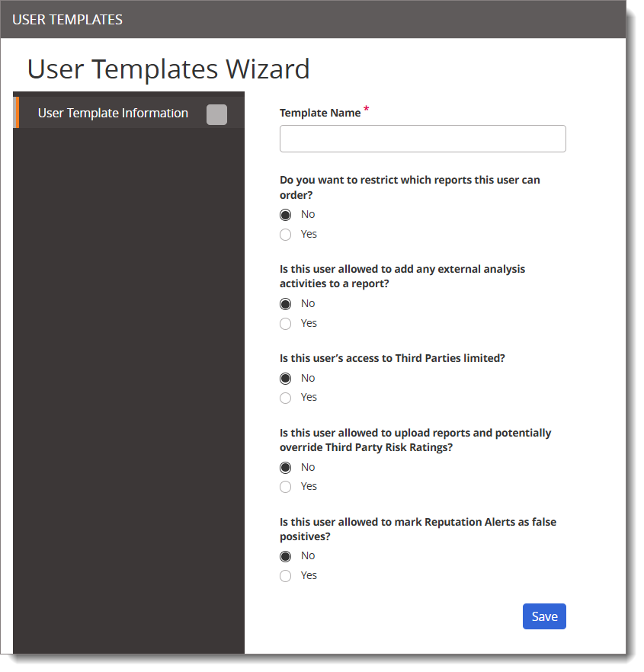Click the gray status square beside User Template Information

[216, 114]
